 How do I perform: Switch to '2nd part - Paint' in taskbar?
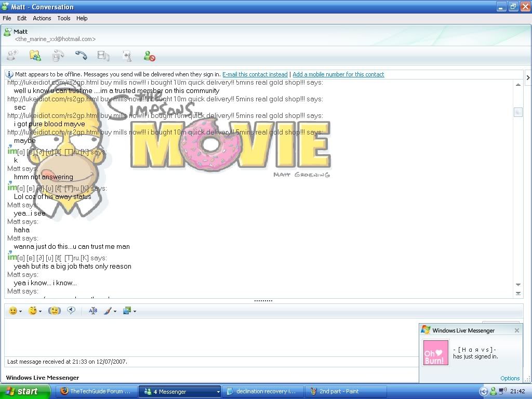pyautogui.click(x=339, y=392)
